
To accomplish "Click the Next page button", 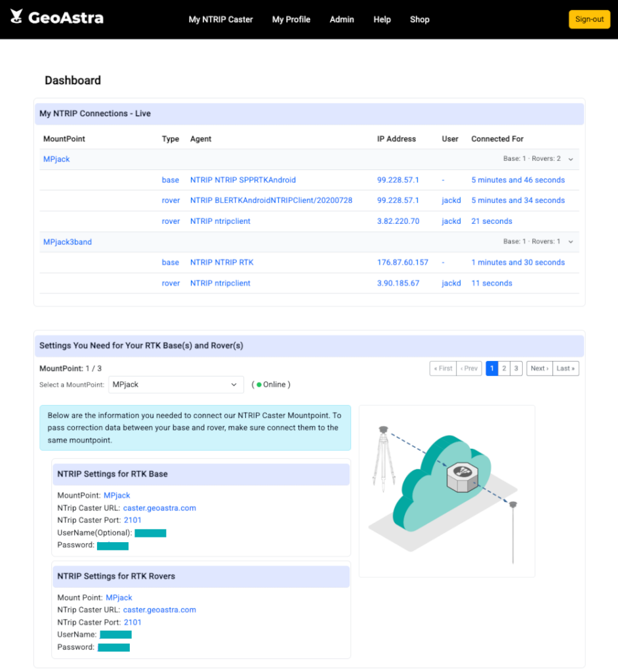I will click(x=539, y=369).
